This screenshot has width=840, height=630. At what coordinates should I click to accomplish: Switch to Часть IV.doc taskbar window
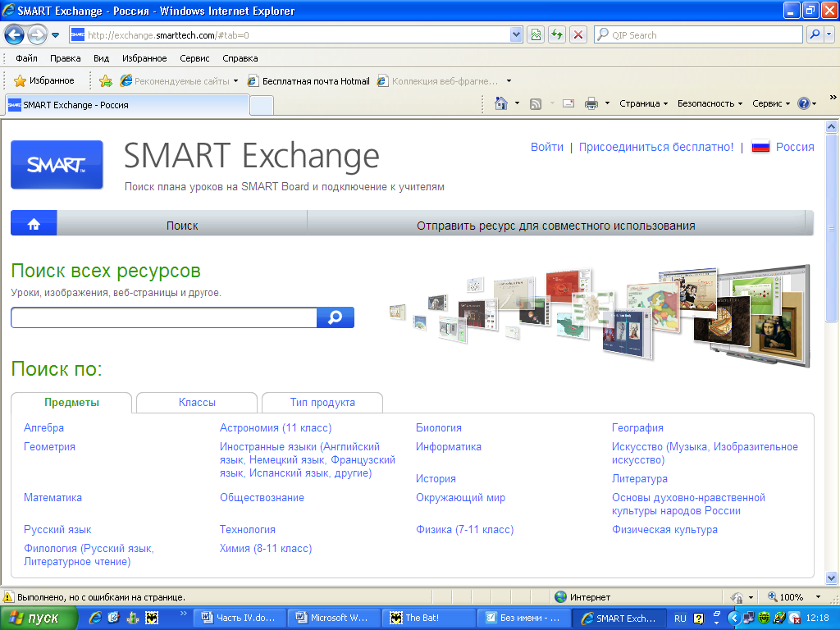pyautogui.click(x=239, y=619)
